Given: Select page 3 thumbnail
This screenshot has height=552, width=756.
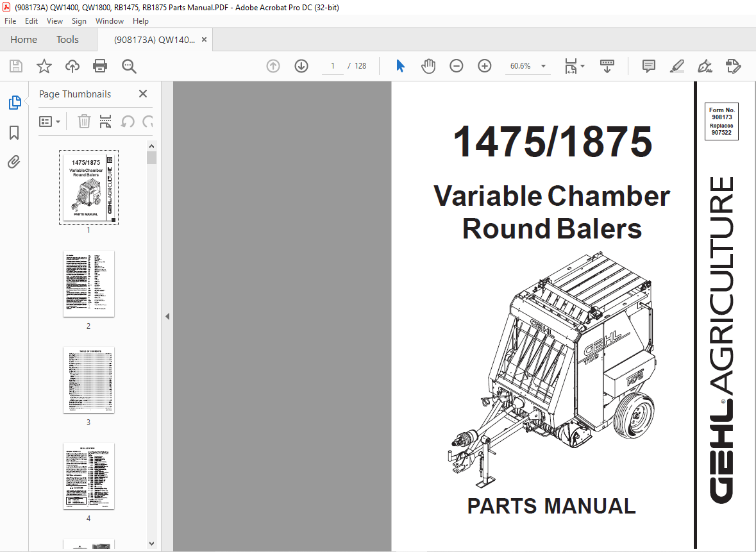Looking at the screenshot, I should pos(88,380).
